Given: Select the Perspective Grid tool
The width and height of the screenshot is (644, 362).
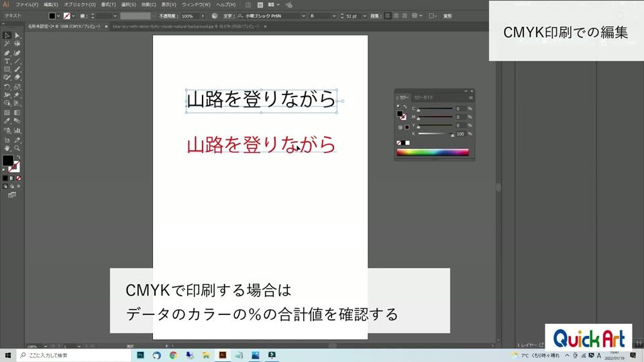Looking at the screenshot, I should click(17, 103).
